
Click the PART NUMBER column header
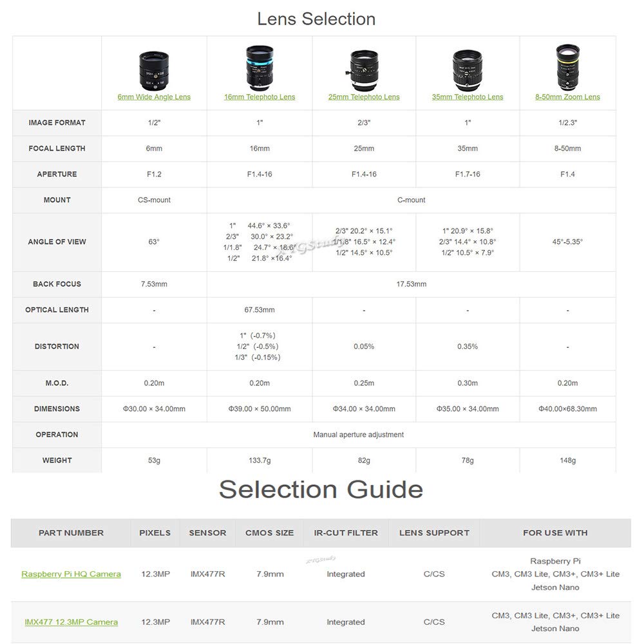(71, 533)
